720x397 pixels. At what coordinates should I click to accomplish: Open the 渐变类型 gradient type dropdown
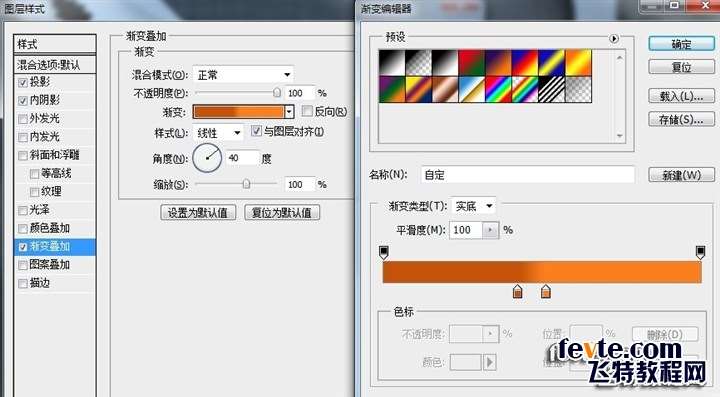473,206
